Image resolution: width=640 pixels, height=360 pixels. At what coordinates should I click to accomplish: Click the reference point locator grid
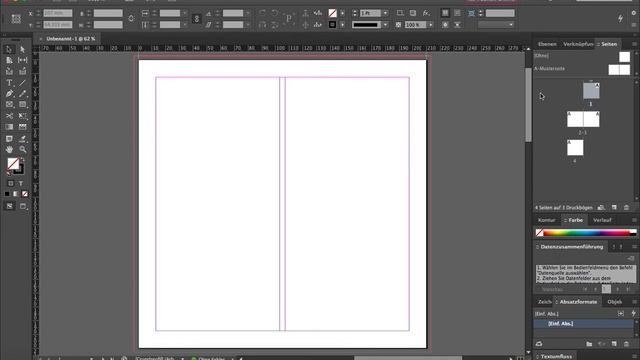(16, 19)
